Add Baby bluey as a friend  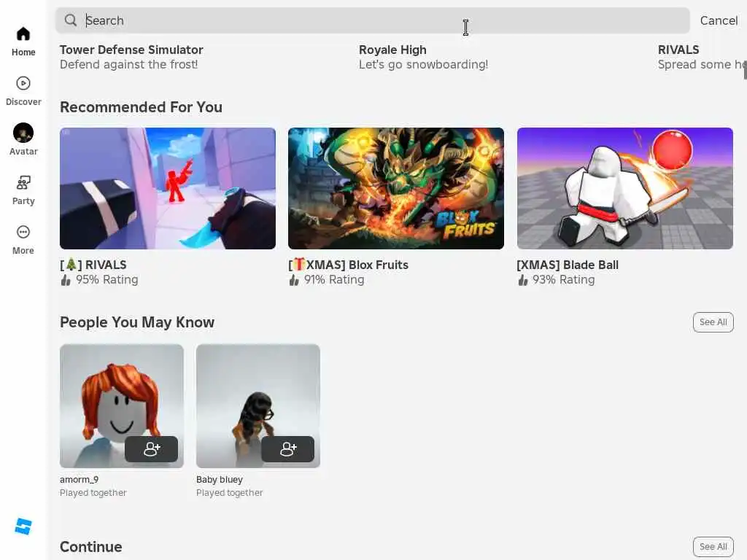(x=287, y=448)
